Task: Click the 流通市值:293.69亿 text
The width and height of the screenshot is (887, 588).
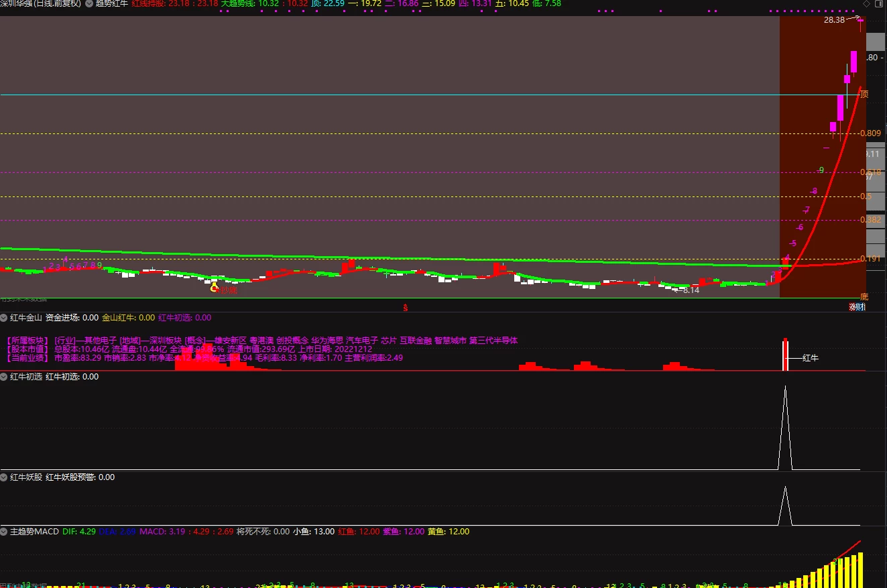Action: tap(261, 349)
